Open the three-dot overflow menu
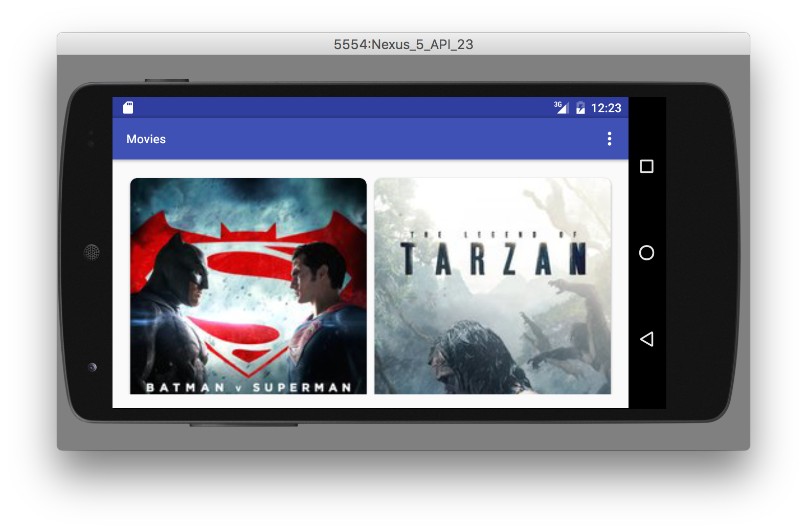Image resolution: width=807 pixels, height=532 pixels. 609,139
